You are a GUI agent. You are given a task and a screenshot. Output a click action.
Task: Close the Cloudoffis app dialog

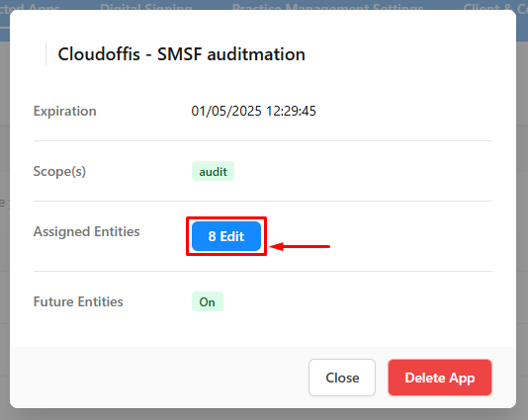[342, 378]
